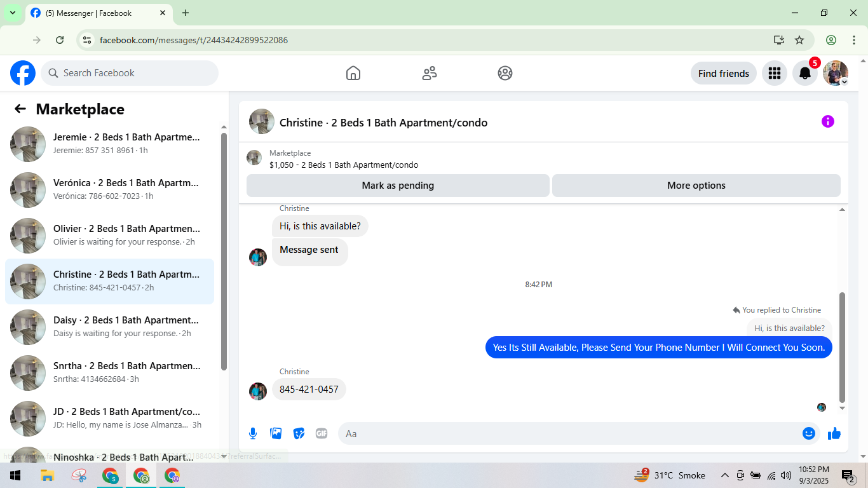Open the account profile picture menu
This screenshot has height=488, width=868.
(x=836, y=73)
